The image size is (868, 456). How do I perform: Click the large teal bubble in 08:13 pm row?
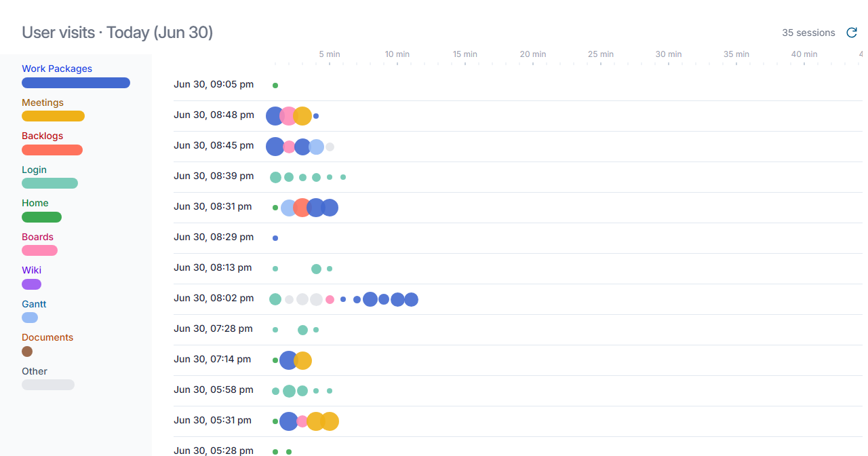point(316,269)
